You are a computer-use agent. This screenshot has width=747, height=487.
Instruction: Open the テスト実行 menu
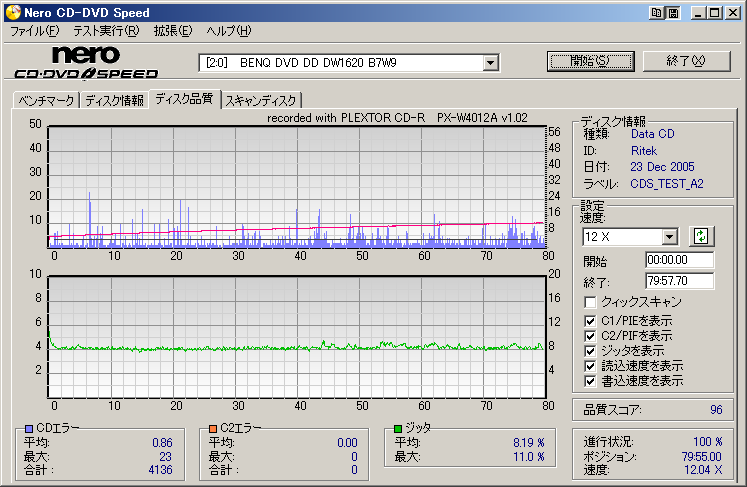pos(104,31)
